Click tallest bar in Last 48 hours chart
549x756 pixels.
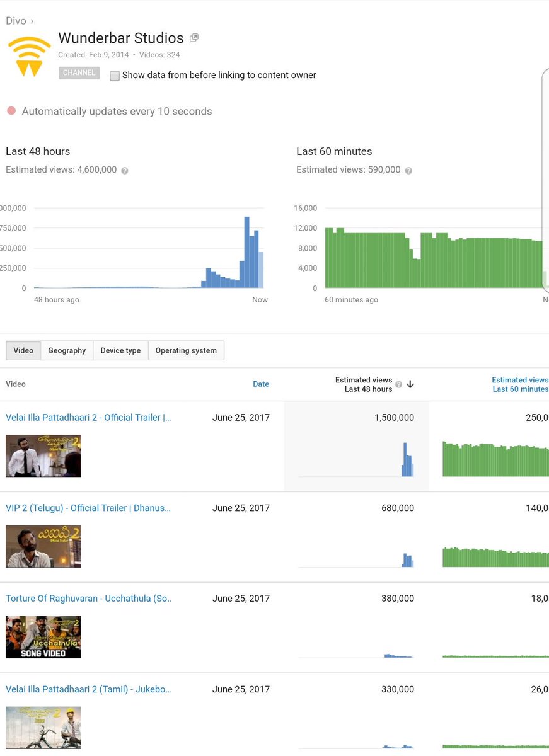point(247,252)
